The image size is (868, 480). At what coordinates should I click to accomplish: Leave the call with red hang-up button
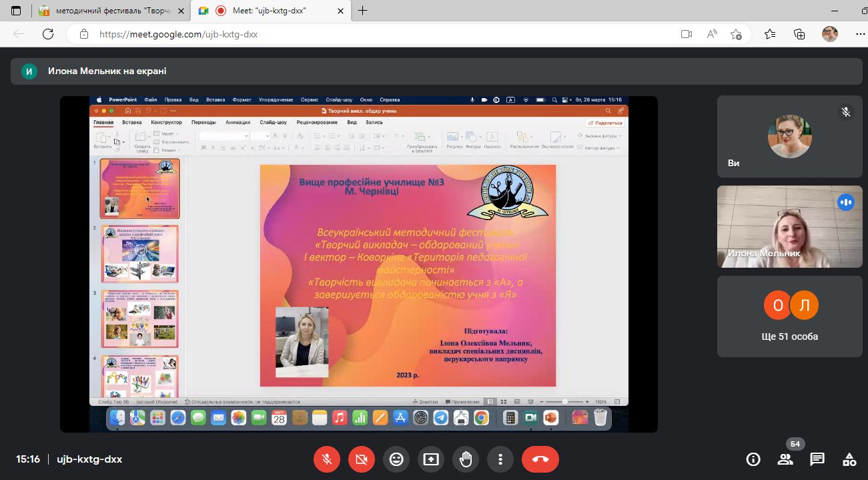point(540,459)
